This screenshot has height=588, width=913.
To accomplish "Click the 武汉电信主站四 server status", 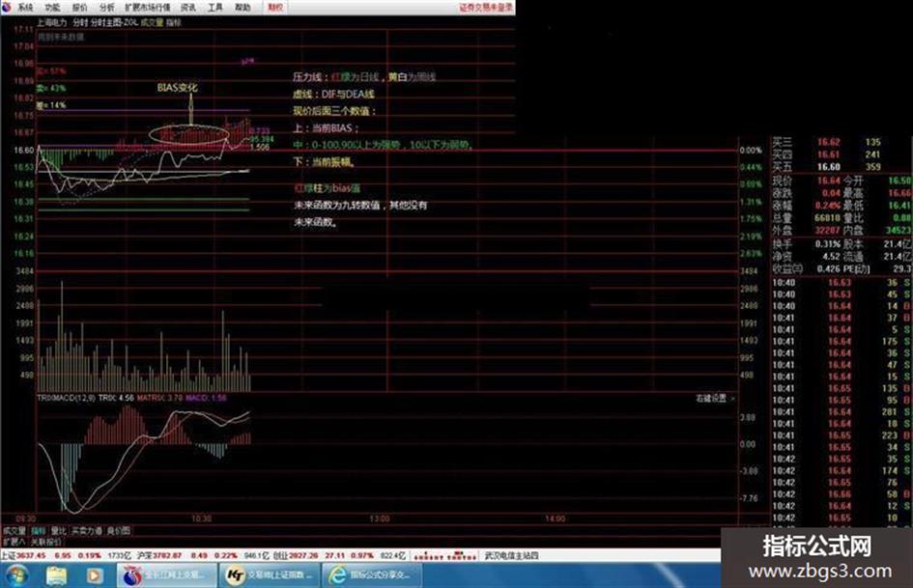I will tap(512, 555).
